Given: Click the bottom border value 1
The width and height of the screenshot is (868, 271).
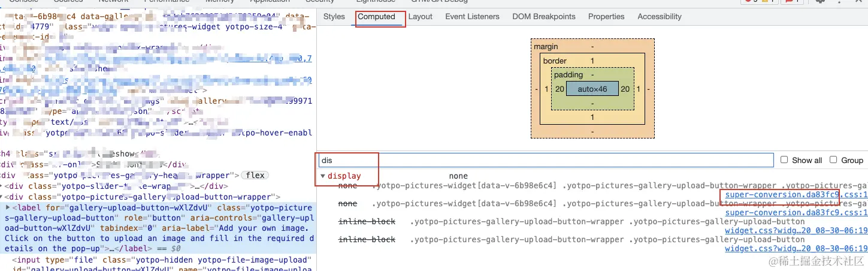Looking at the screenshot, I should point(592,118).
